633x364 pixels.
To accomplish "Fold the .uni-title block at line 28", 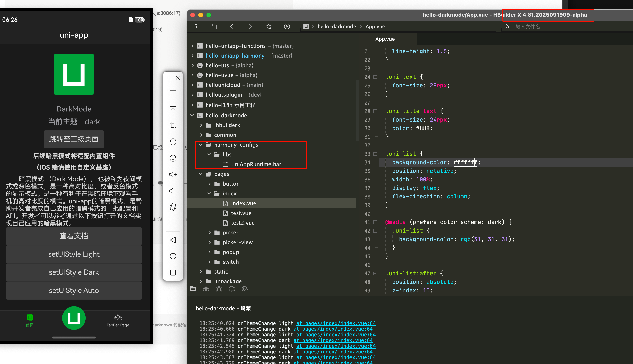I will (375, 111).
